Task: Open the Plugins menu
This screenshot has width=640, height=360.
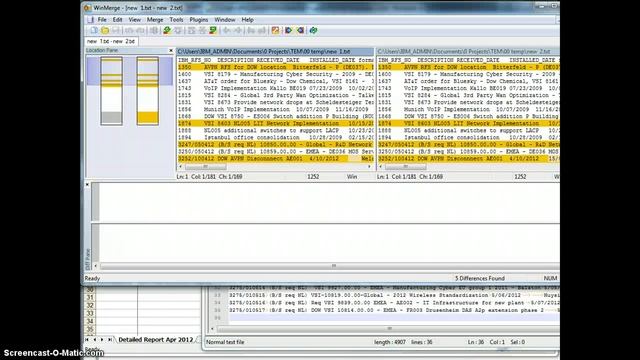Action: click(199, 20)
